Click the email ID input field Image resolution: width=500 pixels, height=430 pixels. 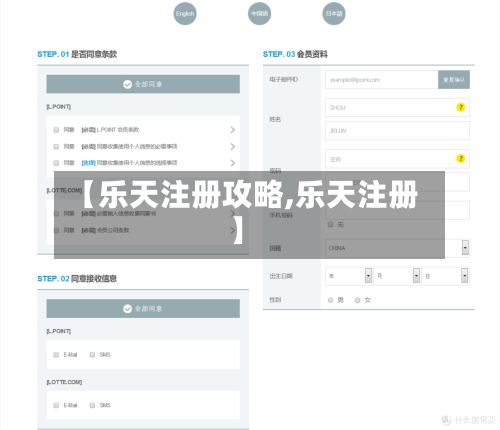[382, 80]
